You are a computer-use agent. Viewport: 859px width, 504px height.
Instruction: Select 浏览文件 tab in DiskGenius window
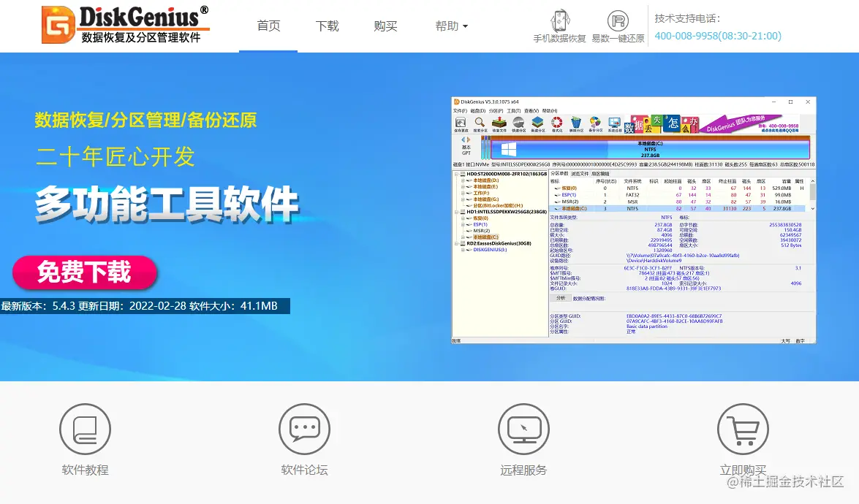[x=580, y=173]
